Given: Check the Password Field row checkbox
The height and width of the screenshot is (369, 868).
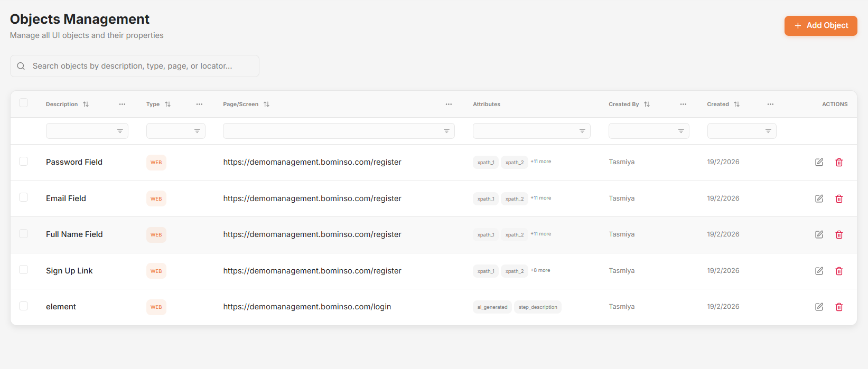Looking at the screenshot, I should [x=24, y=161].
